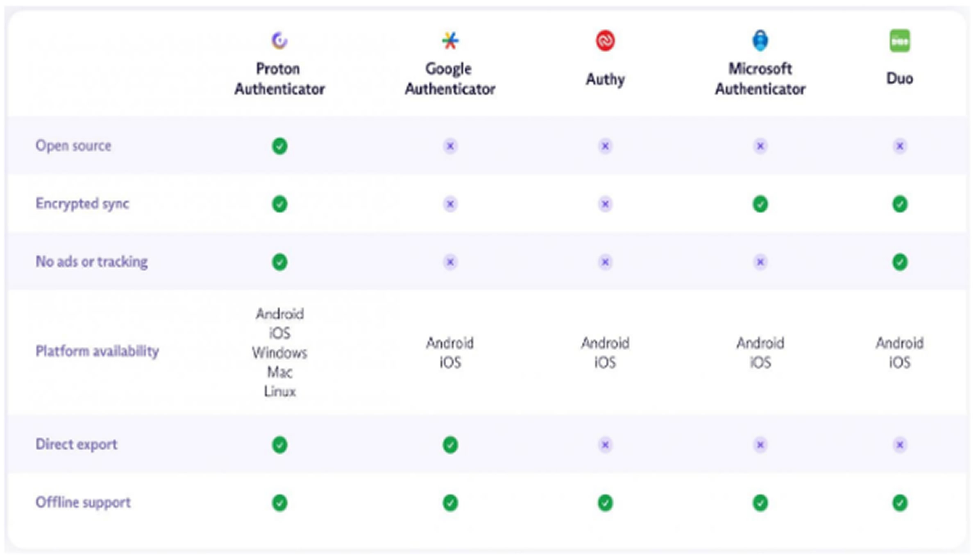The width and height of the screenshot is (978, 560).
Task: Click the Proton Authenticator logo icon
Action: [279, 41]
